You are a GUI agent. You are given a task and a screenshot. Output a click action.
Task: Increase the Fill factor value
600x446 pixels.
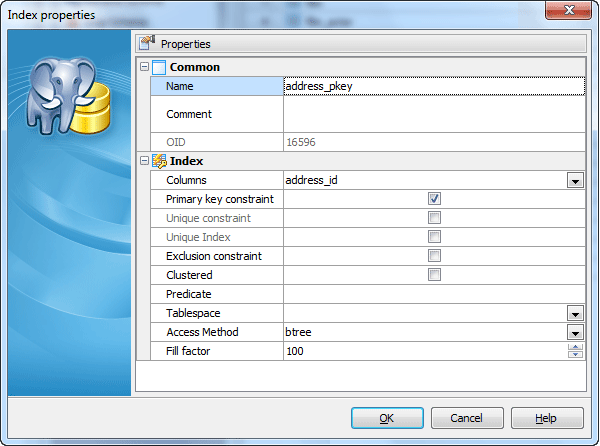(575, 347)
